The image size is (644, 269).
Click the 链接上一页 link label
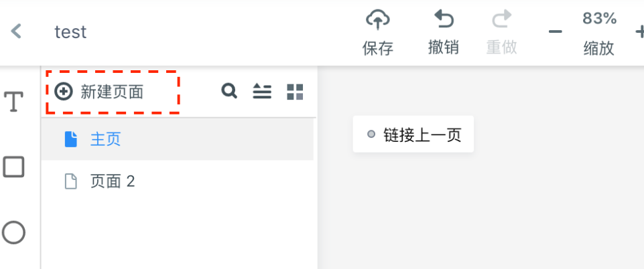click(422, 134)
